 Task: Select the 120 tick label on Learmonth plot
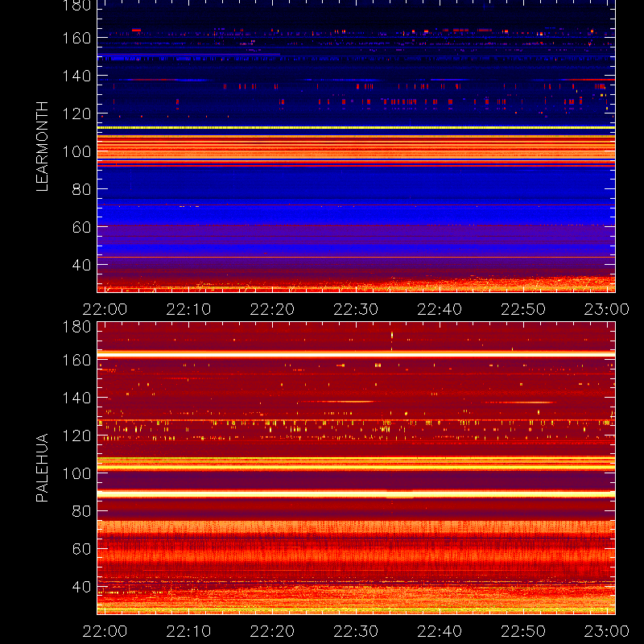[x=76, y=114]
